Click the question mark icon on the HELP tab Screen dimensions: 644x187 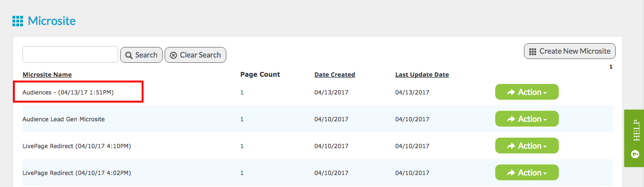(x=635, y=154)
